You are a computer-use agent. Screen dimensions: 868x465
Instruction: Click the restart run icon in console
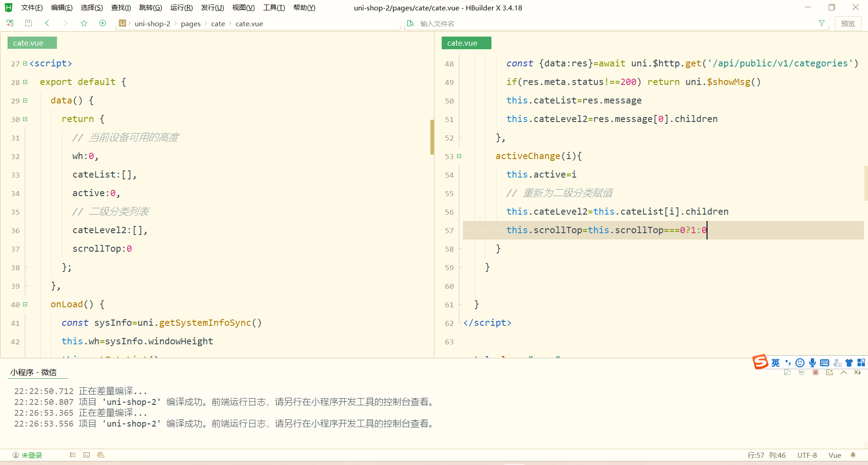(x=802, y=373)
